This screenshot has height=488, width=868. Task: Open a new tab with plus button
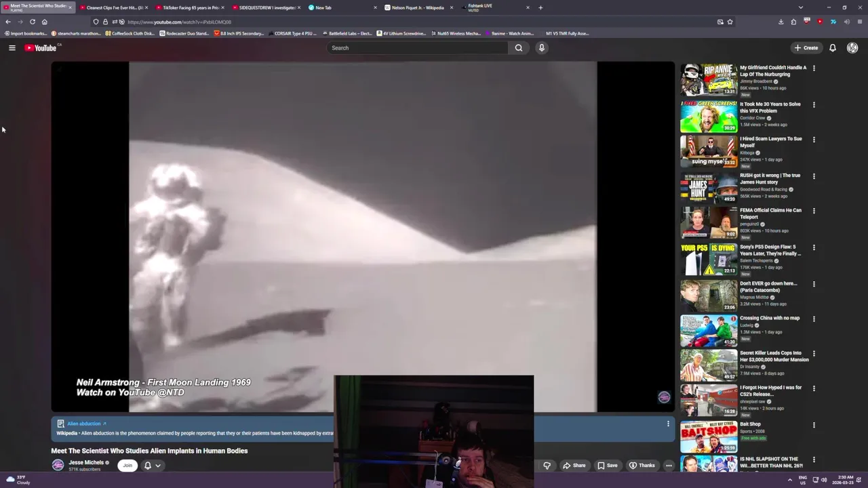tap(540, 7)
